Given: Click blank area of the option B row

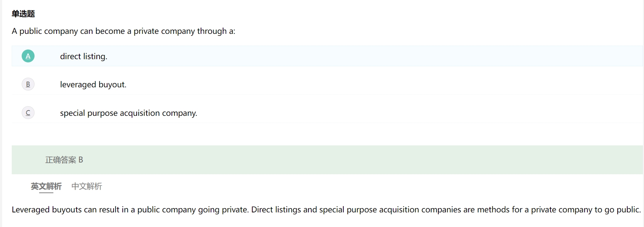Looking at the screenshot, I should point(356,84).
